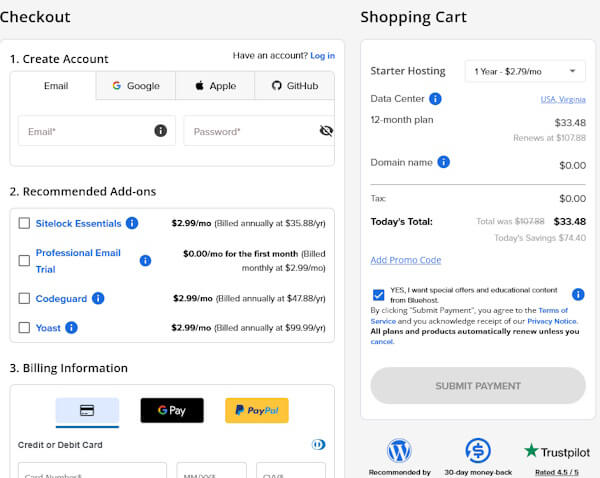Click info icon next to Sitelock Essentials

coord(132,223)
